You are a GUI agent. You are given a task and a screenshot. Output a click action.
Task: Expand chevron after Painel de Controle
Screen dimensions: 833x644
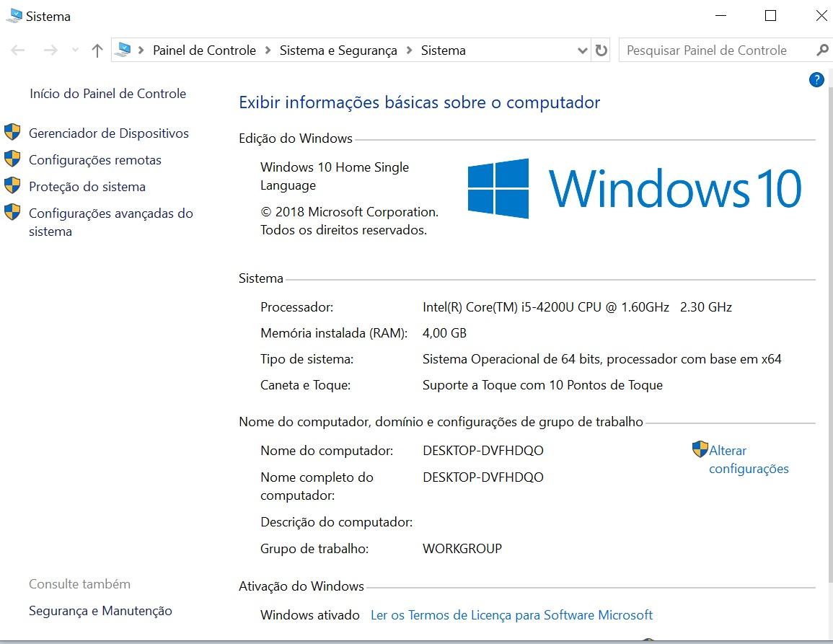(x=268, y=50)
